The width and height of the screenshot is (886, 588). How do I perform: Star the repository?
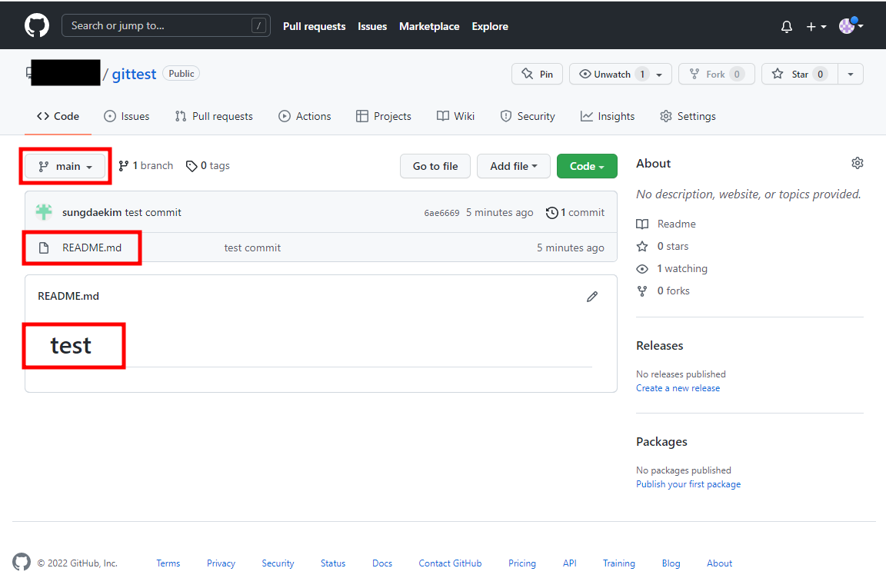coord(800,74)
